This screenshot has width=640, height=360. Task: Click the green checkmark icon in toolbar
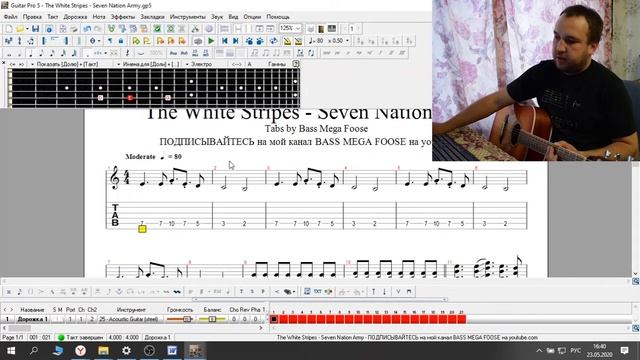(157, 29)
